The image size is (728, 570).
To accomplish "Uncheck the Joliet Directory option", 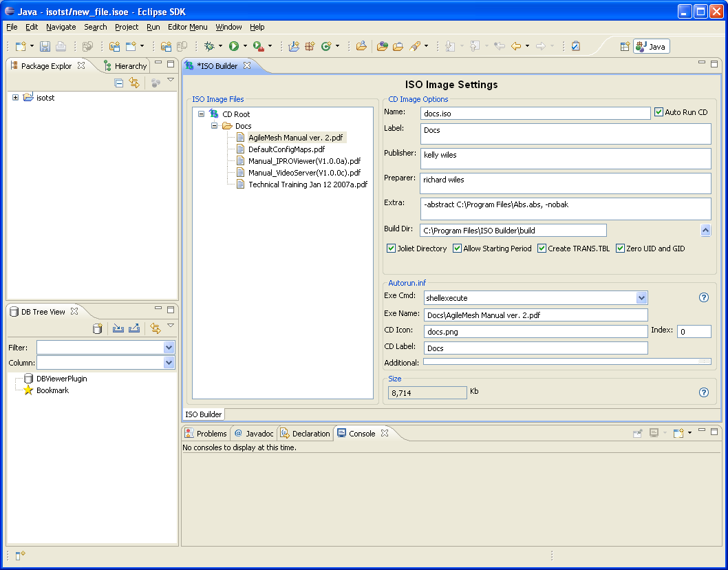I will point(392,249).
